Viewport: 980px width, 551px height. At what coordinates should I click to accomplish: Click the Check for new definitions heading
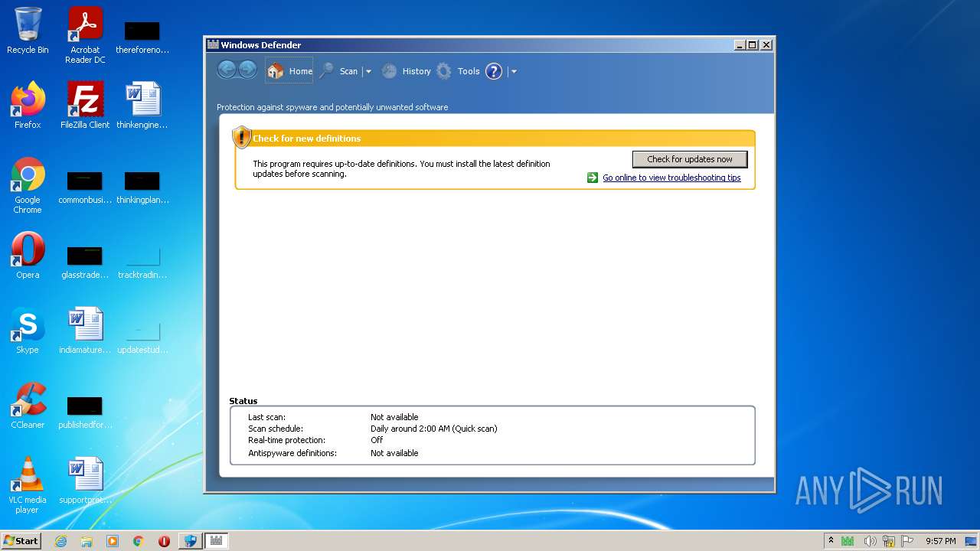(306, 139)
